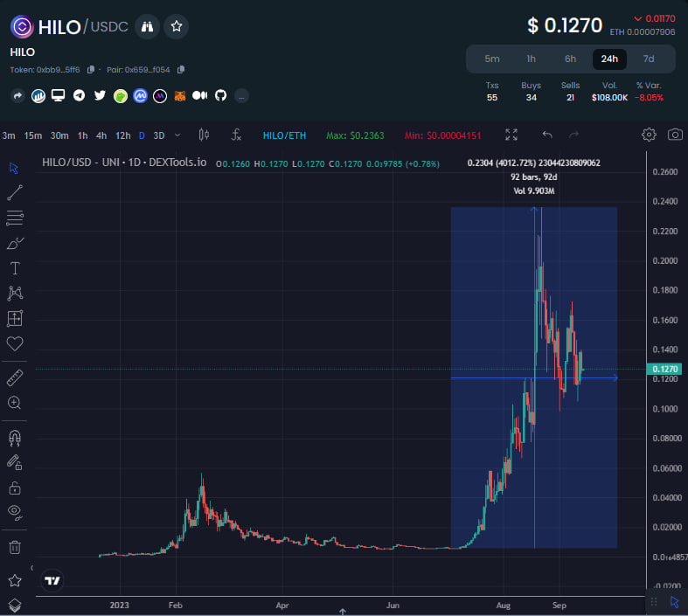Switch stats to the 5m tab

click(x=492, y=59)
